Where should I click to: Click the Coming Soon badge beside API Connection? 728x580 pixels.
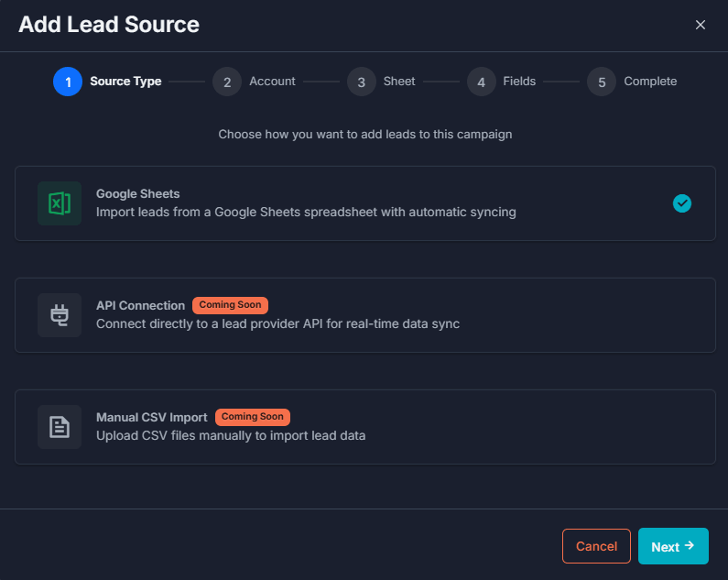point(230,305)
